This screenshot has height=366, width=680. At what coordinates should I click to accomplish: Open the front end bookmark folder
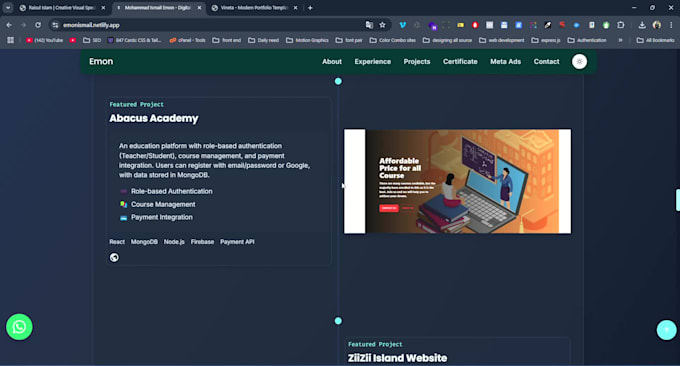(226, 40)
